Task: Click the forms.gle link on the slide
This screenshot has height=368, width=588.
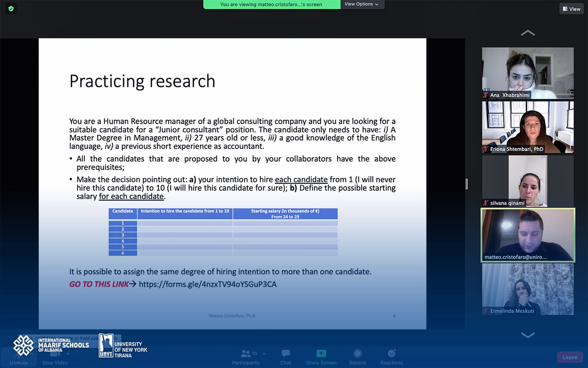Action: (207, 284)
